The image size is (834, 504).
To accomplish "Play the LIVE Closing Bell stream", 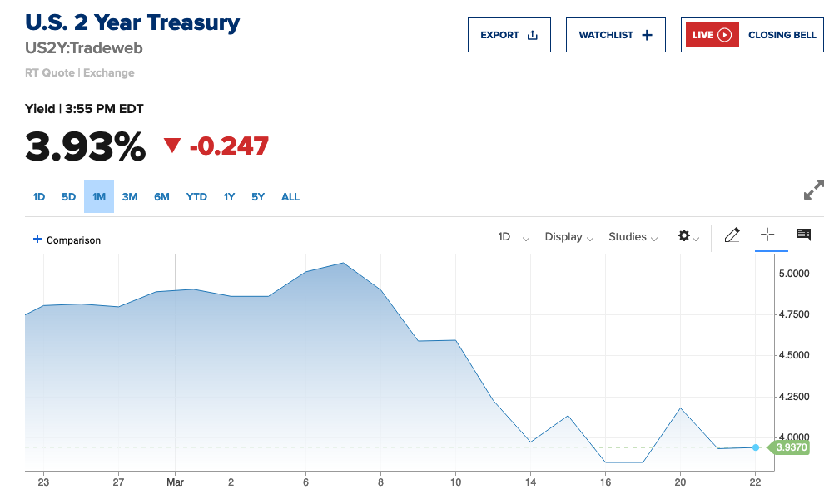I will pos(724,35).
